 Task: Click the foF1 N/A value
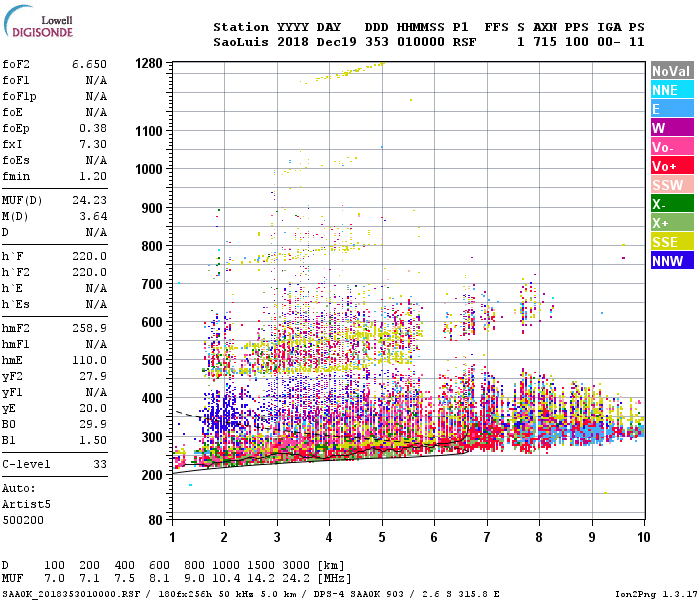(96, 80)
